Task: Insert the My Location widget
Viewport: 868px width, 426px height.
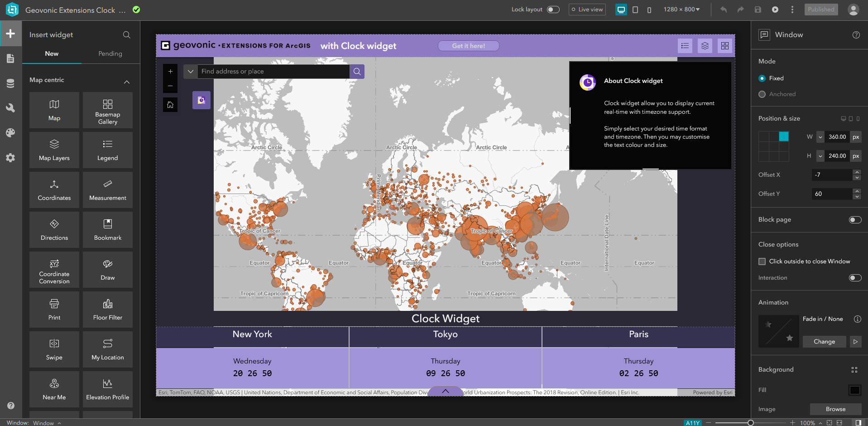Action: 108,349
